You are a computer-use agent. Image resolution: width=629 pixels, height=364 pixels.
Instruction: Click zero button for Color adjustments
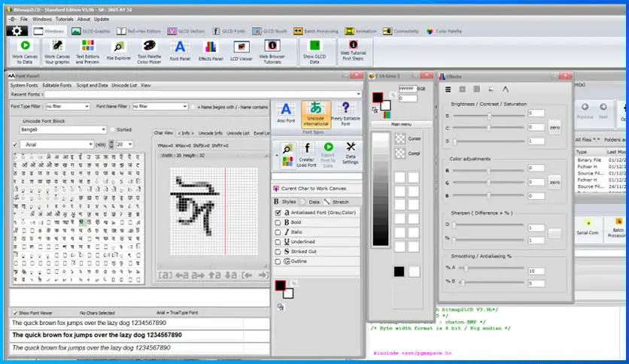click(x=555, y=183)
